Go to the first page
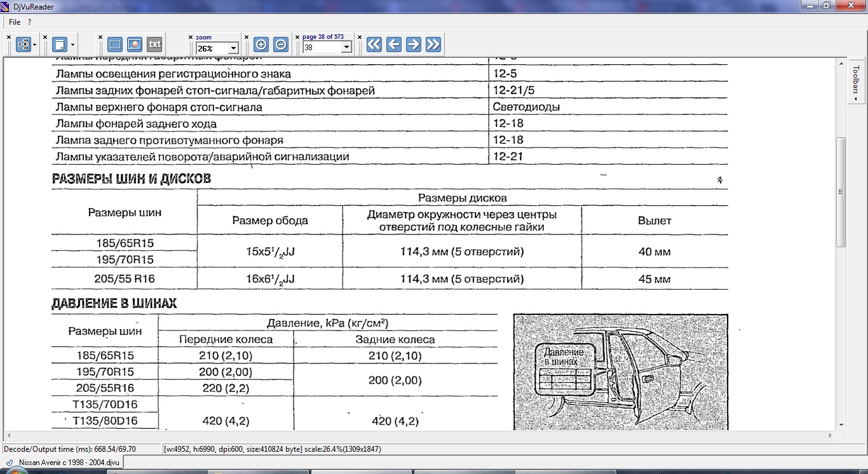868x474 pixels. coord(374,44)
